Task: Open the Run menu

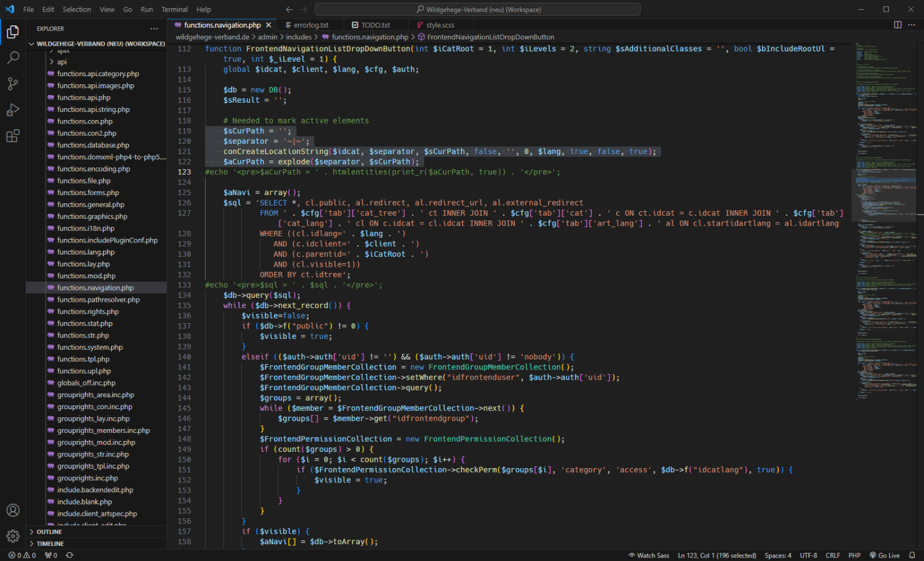Action: pyautogui.click(x=147, y=9)
